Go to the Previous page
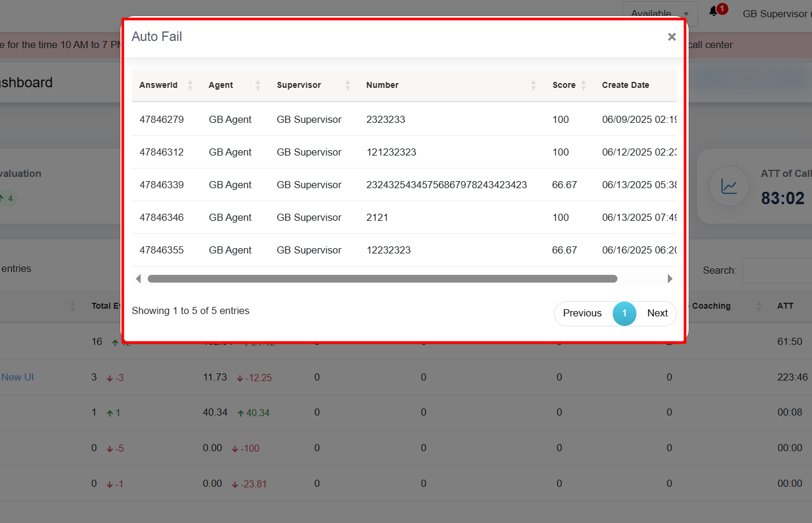Viewport: 812px width, 523px height. (x=582, y=313)
